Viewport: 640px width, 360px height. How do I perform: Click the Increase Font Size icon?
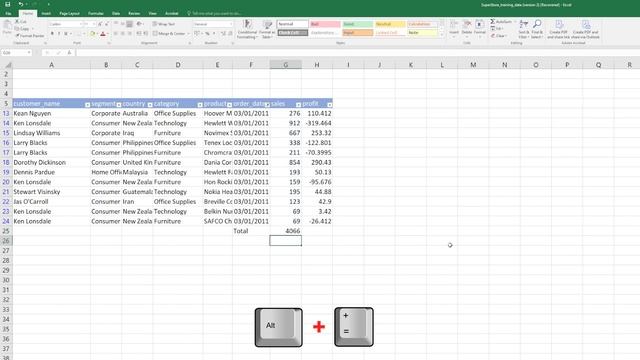click(x=100, y=24)
